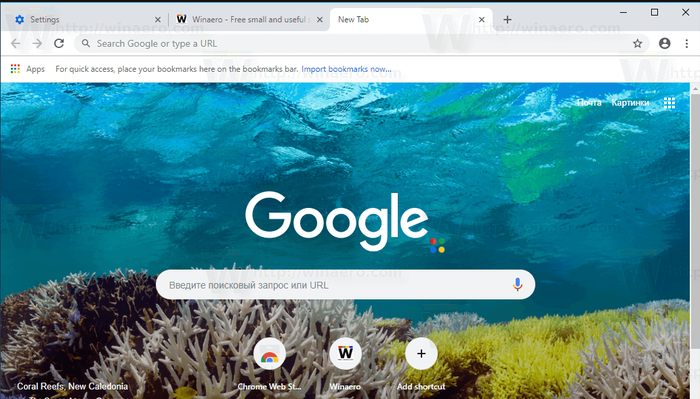
Task: Click the scrollbar up arrow
Action: click(695, 89)
